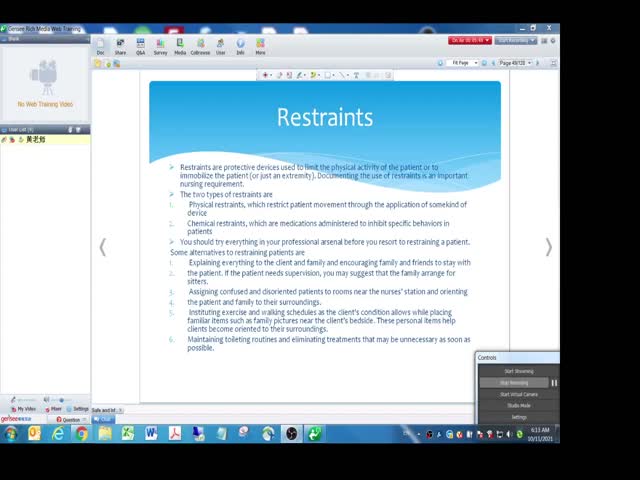Open the blue recording dropdown button
Viewport: 640px width, 480px height.
coord(516,40)
